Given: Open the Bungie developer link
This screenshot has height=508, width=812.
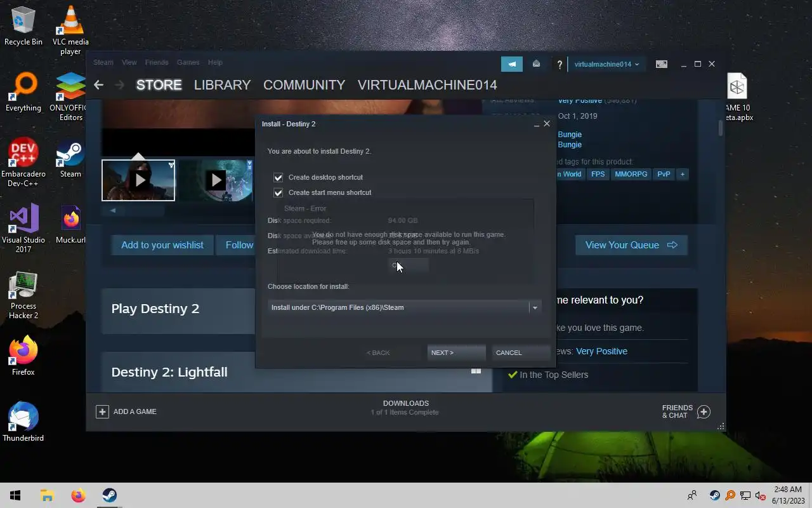Looking at the screenshot, I should pyautogui.click(x=570, y=135).
